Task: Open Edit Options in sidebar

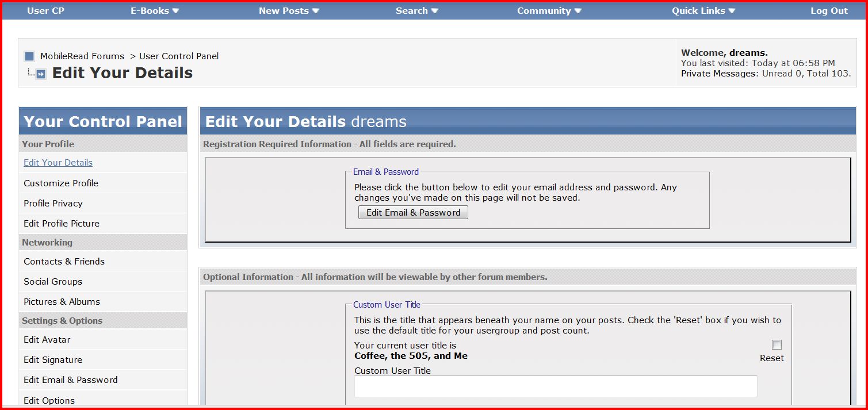Action: tap(49, 401)
